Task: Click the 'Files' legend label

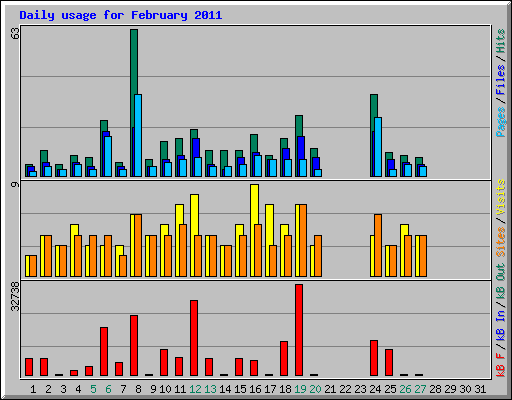Action: [x=501, y=80]
